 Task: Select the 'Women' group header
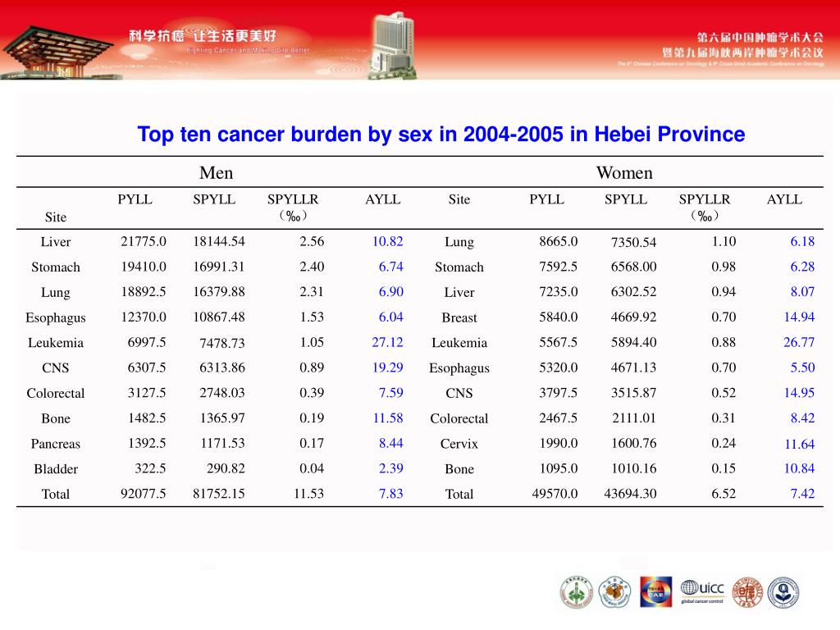tap(624, 172)
